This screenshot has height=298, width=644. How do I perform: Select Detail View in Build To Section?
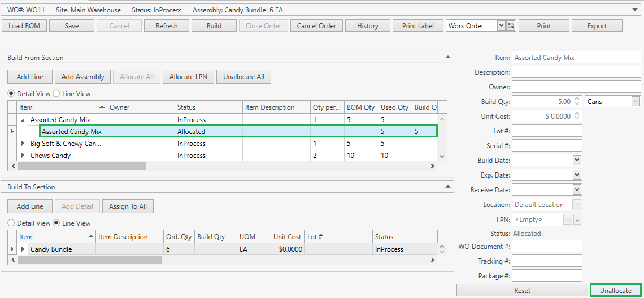11,223
